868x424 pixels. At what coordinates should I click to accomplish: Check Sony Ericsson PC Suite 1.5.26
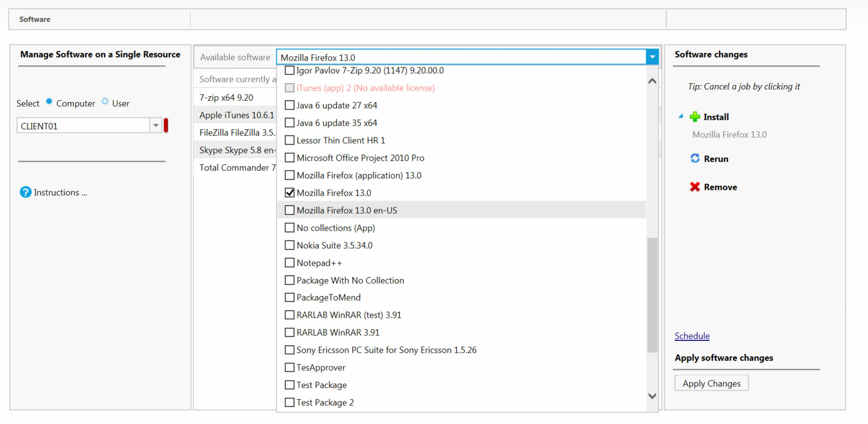point(289,350)
